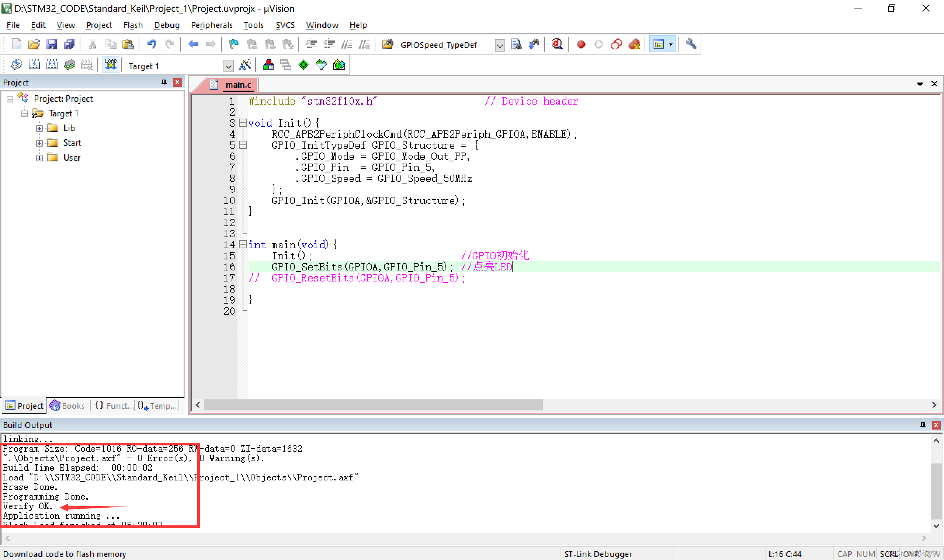Start the debug session using the magnifier-d icon
The image size is (944, 560).
coord(557,45)
